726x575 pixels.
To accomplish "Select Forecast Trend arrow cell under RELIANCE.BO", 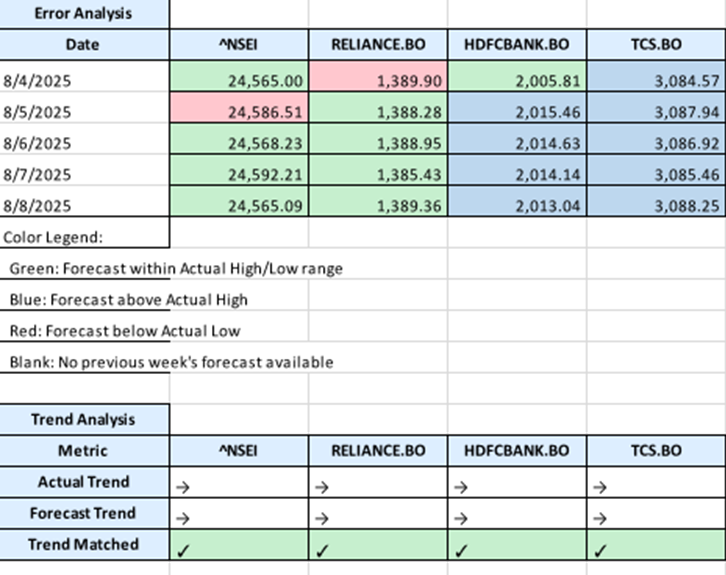I will 378,513.
